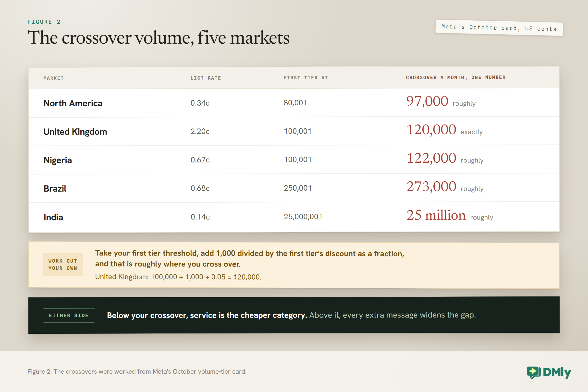Click 'Above it, every extra message widens the gap.'

(x=392, y=315)
